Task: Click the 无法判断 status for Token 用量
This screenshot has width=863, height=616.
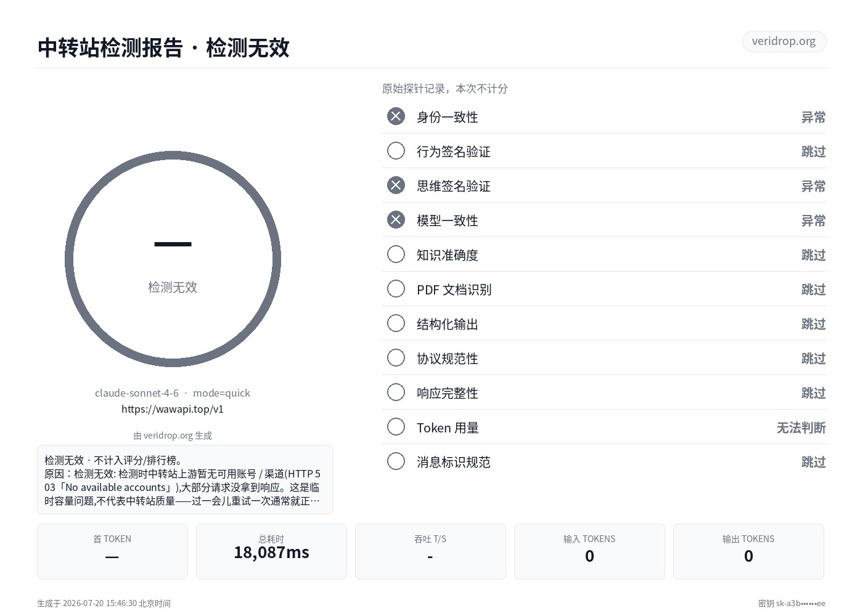Action: [x=801, y=428]
